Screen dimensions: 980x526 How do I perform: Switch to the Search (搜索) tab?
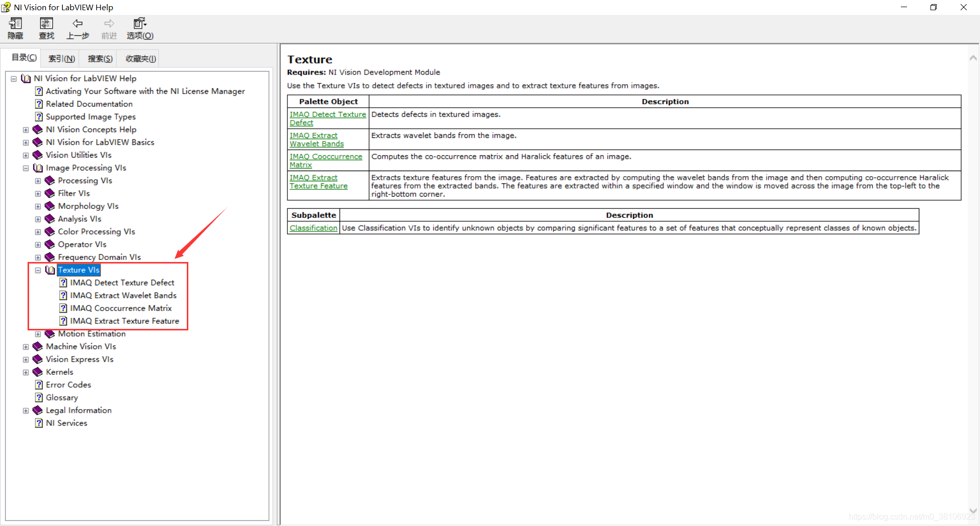(100, 59)
